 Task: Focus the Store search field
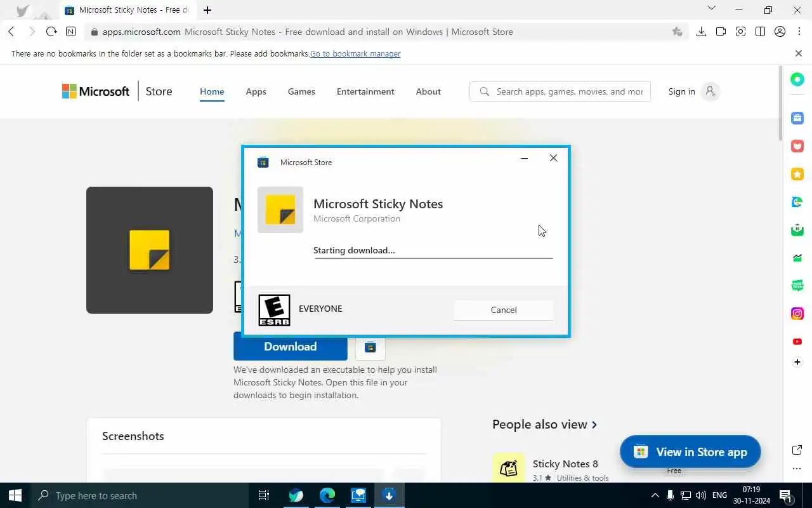click(x=560, y=91)
